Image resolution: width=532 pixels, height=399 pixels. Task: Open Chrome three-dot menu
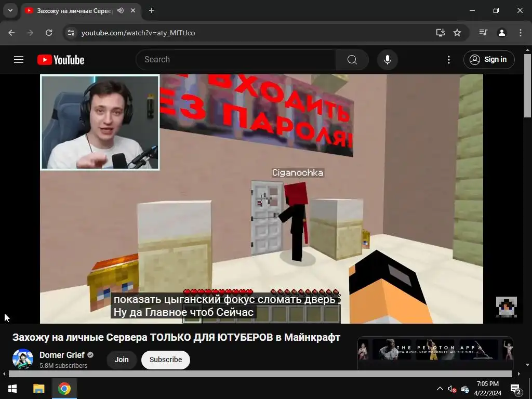click(x=520, y=33)
